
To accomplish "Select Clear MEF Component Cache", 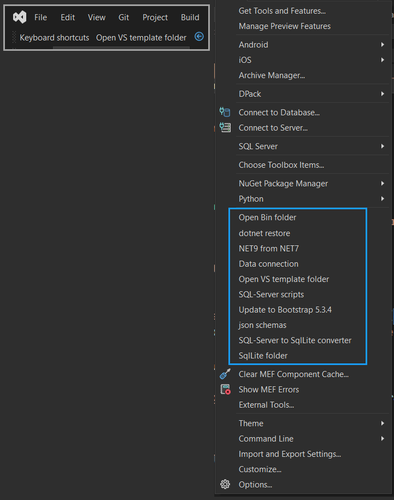I will pyautogui.click(x=294, y=374).
